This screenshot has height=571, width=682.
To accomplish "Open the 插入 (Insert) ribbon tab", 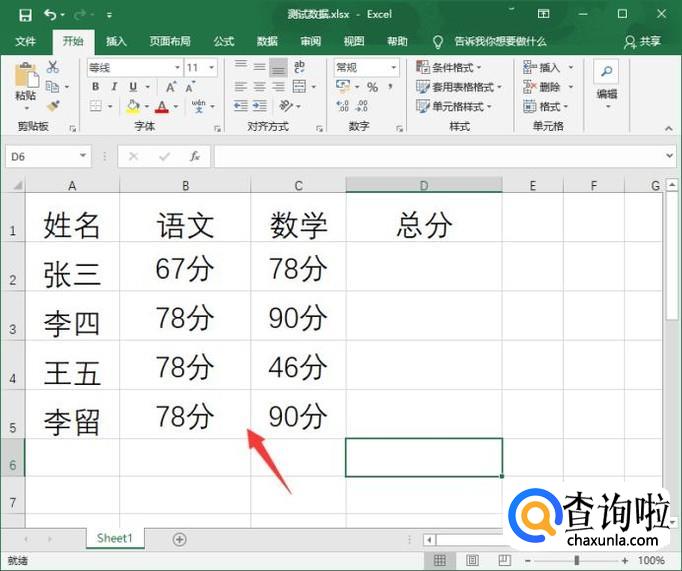I will tap(117, 41).
